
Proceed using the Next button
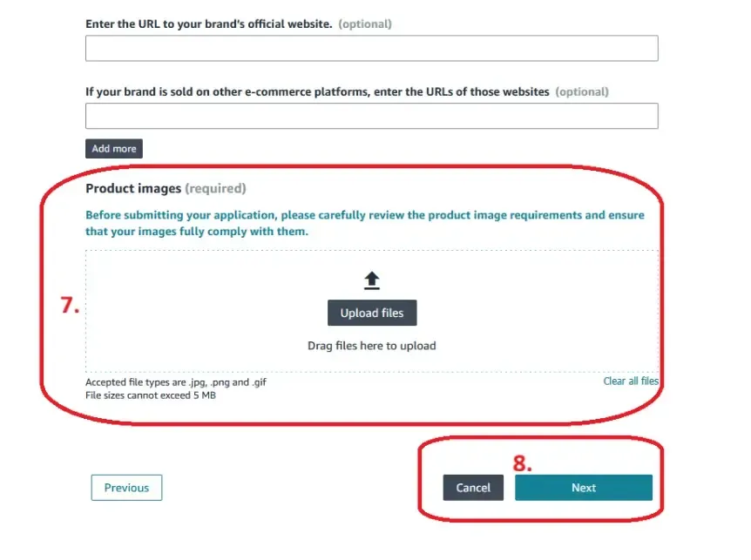pyautogui.click(x=583, y=488)
